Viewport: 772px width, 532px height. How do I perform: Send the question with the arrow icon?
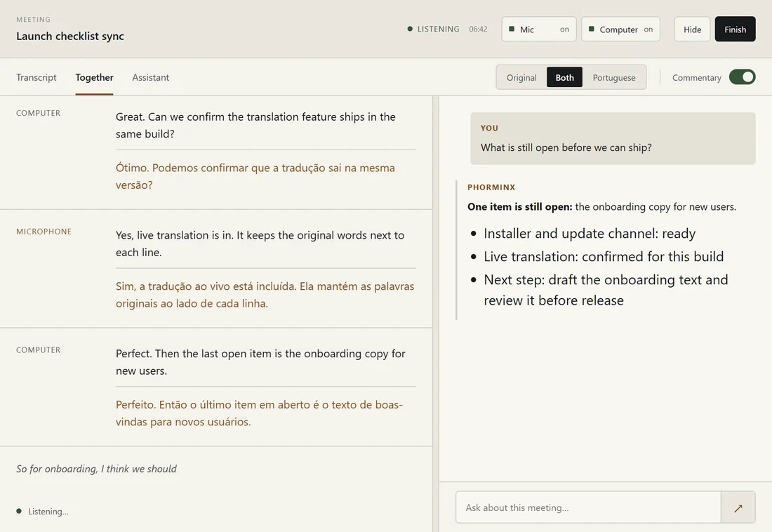pos(738,507)
